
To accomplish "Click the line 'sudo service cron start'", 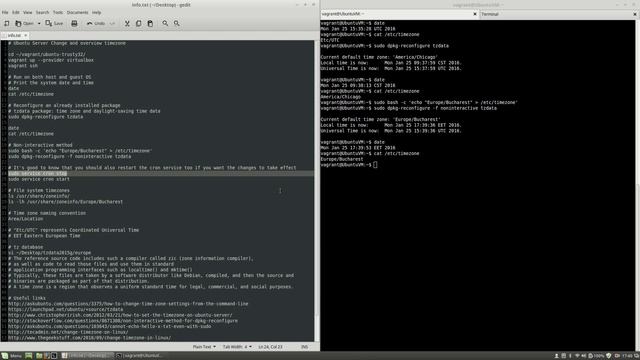I will tap(39, 179).
